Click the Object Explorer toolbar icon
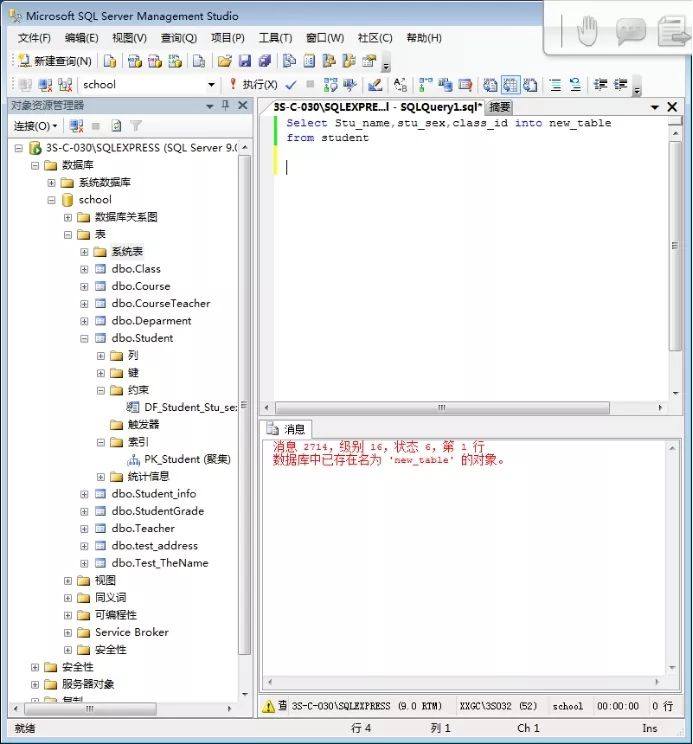 [x=329, y=61]
